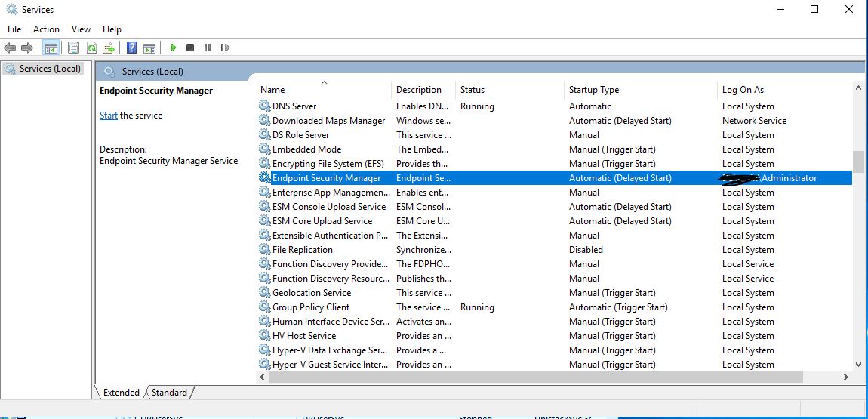The height and width of the screenshot is (419, 868).
Task: Click the Start the service link
Action: click(x=108, y=116)
